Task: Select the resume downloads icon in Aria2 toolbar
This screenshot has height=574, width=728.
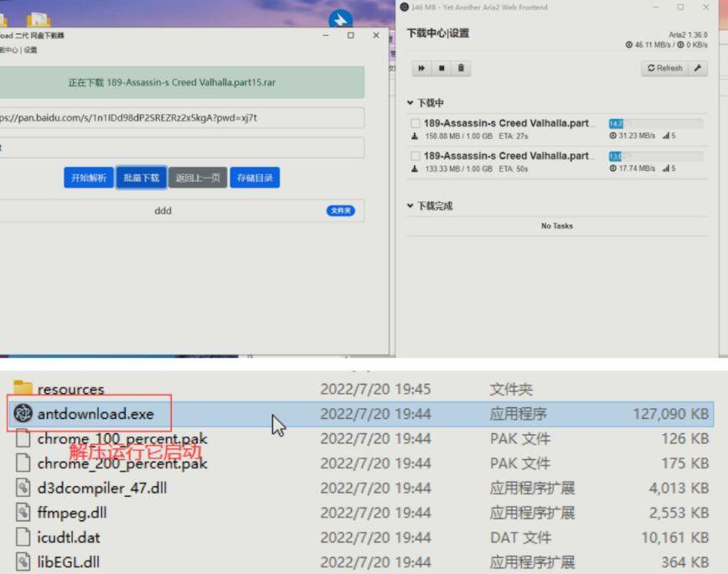Action: [x=421, y=68]
